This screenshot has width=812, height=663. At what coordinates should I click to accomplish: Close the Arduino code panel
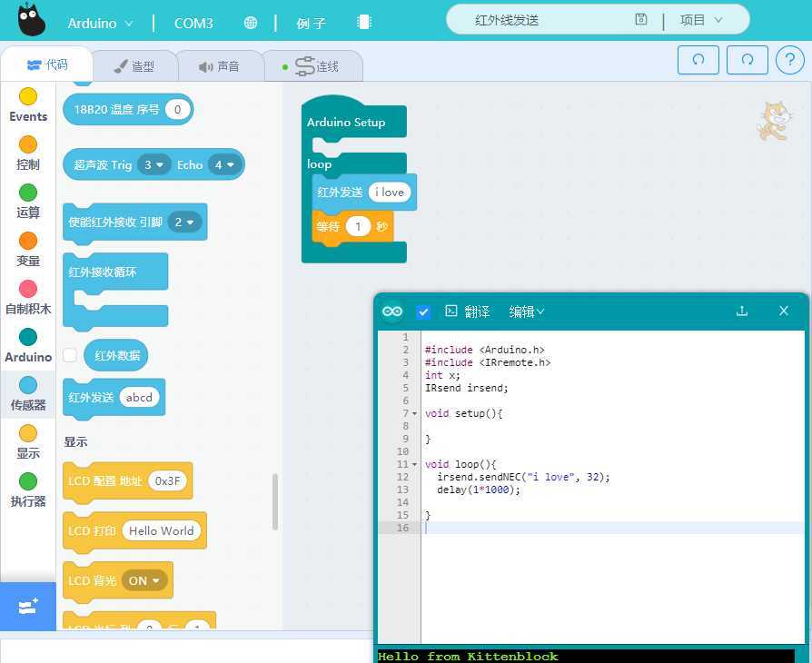pyautogui.click(x=784, y=311)
